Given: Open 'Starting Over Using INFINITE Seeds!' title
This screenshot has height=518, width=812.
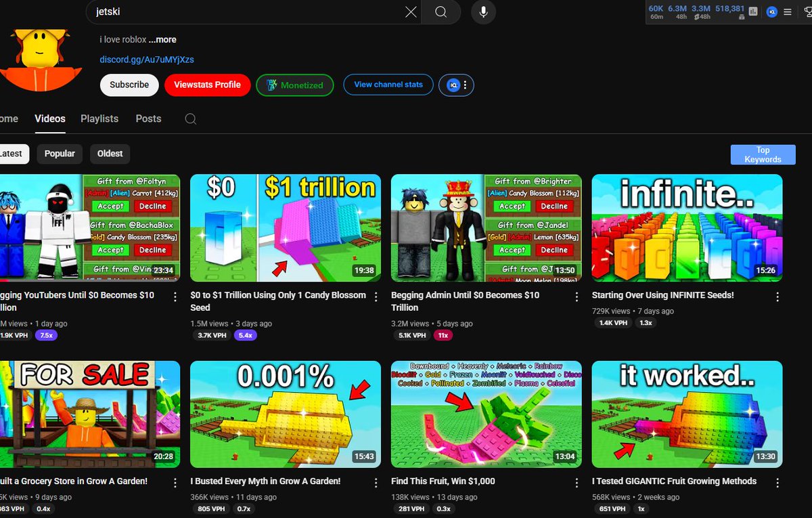Looking at the screenshot, I should point(662,295).
